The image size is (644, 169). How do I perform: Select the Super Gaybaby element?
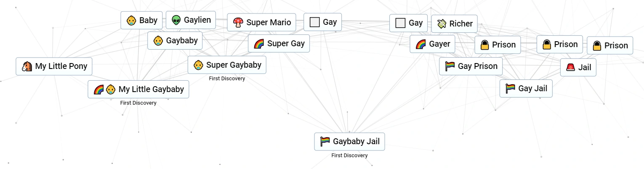(x=227, y=65)
